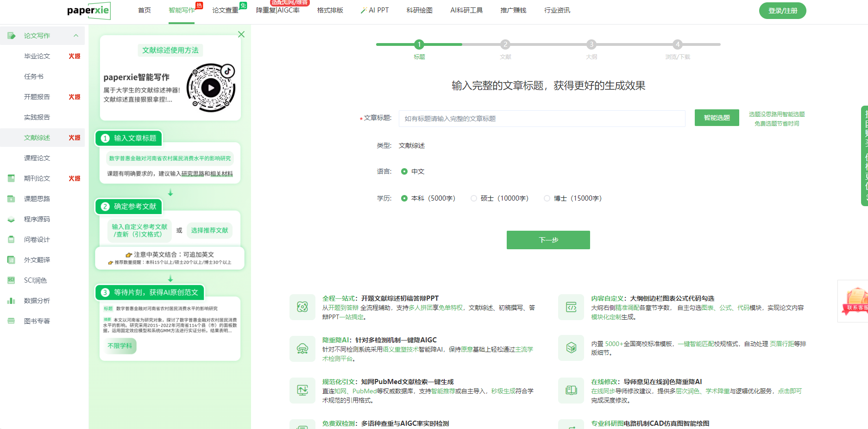
Task: Collapse the 论文写作 sidebar section
Action: (76, 36)
